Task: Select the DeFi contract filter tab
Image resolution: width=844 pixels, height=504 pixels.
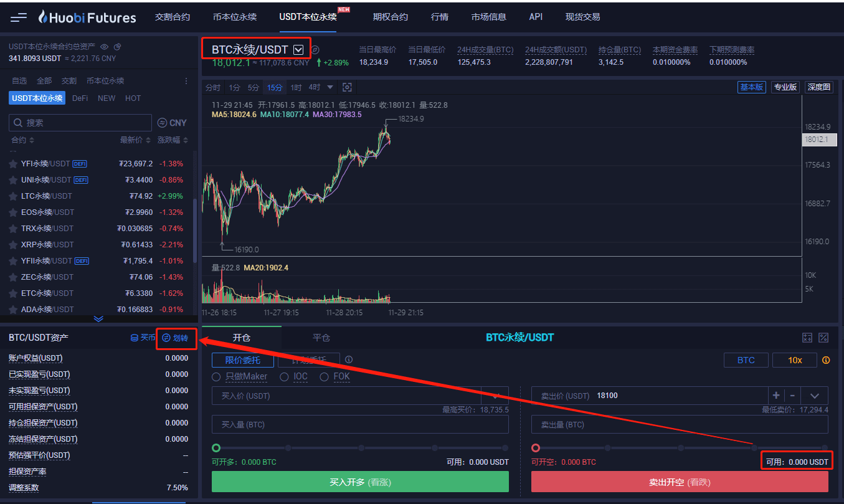Action: [x=80, y=98]
